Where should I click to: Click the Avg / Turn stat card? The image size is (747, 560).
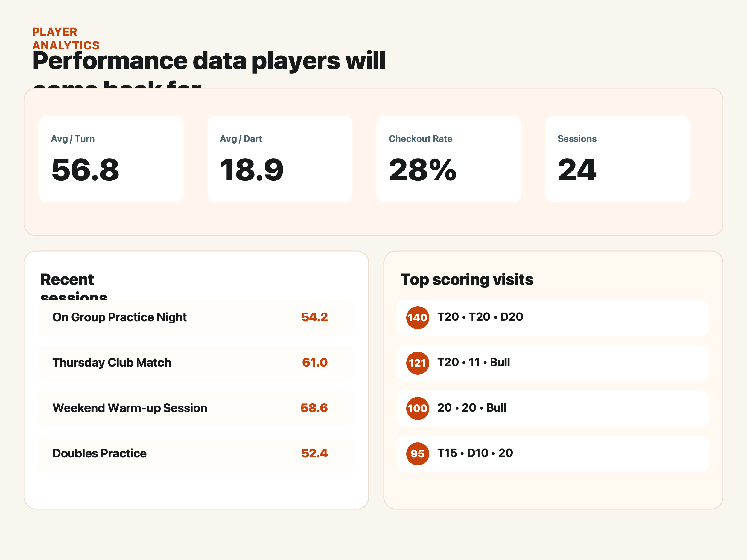click(111, 159)
